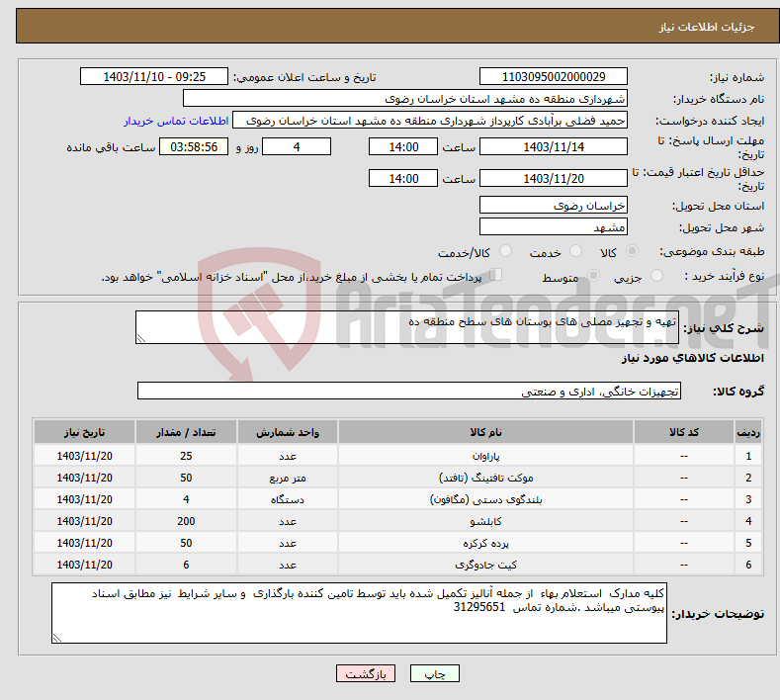
Task: Select the کالا radio button
Action: (633, 252)
